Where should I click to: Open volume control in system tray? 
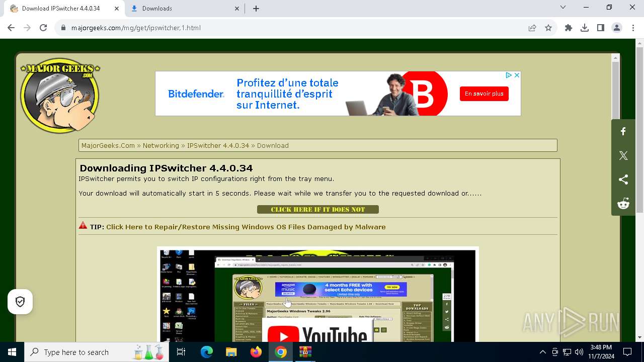pyautogui.click(x=579, y=352)
